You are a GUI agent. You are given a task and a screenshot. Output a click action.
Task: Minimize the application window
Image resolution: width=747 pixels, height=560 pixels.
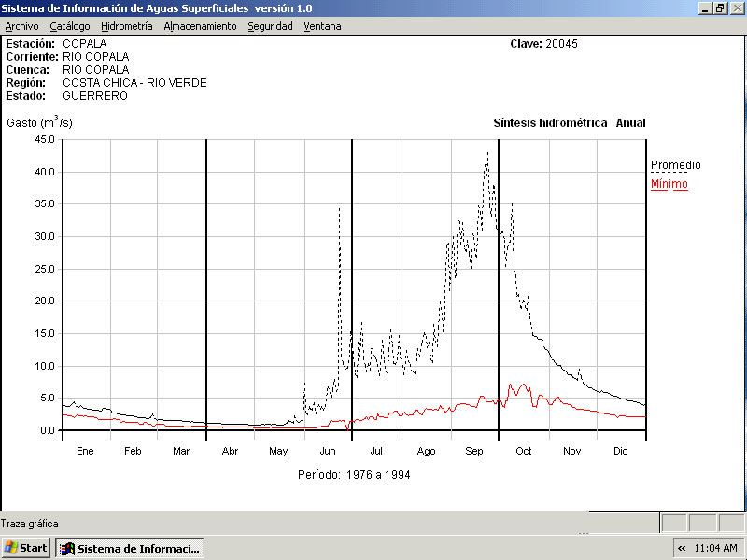[705, 7]
